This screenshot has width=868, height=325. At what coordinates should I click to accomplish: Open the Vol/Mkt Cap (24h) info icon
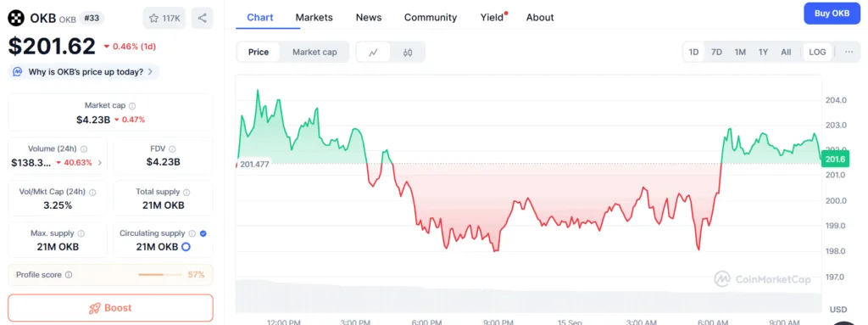pos(92,192)
